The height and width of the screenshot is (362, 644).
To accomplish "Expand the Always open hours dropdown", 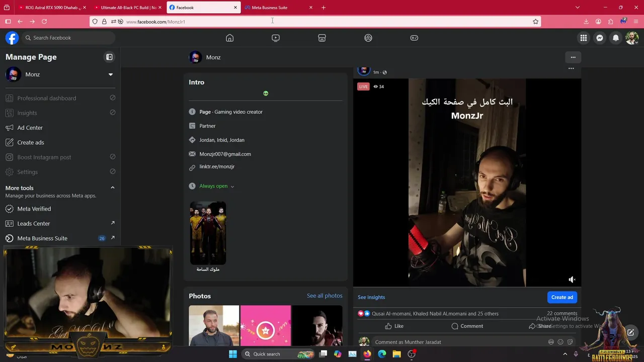I will tap(232, 187).
